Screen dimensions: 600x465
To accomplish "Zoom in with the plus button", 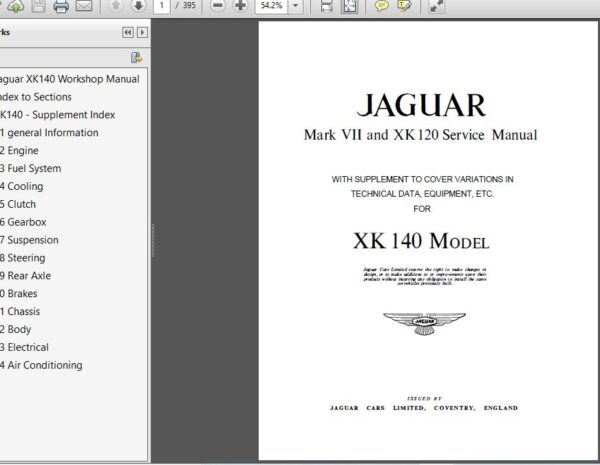I will pos(240,5).
